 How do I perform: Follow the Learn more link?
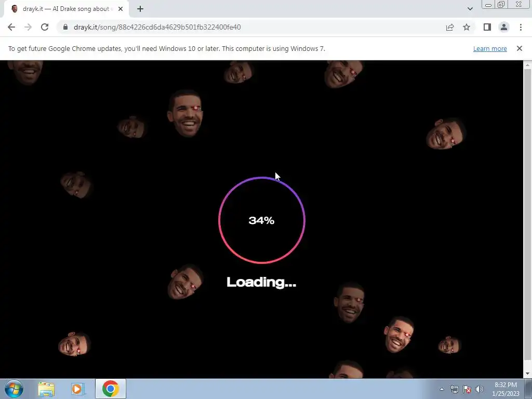click(x=490, y=48)
